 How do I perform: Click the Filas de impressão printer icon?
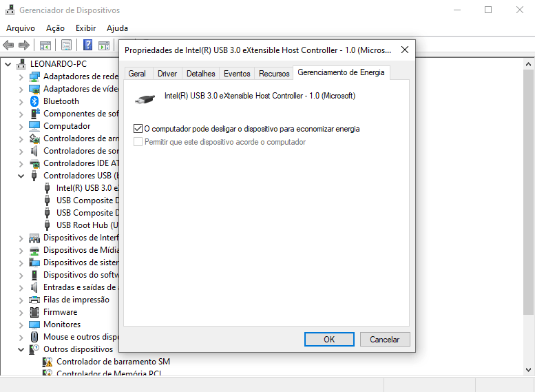point(34,300)
